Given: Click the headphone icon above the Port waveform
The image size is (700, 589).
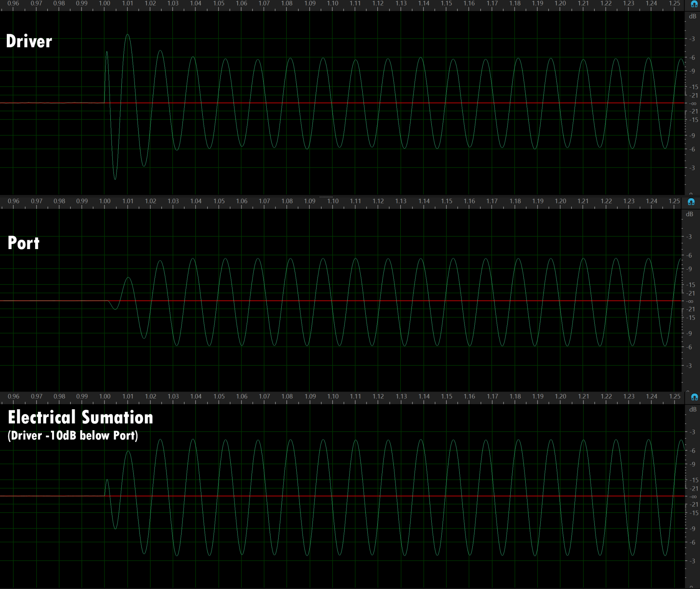Looking at the screenshot, I should [691, 202].
